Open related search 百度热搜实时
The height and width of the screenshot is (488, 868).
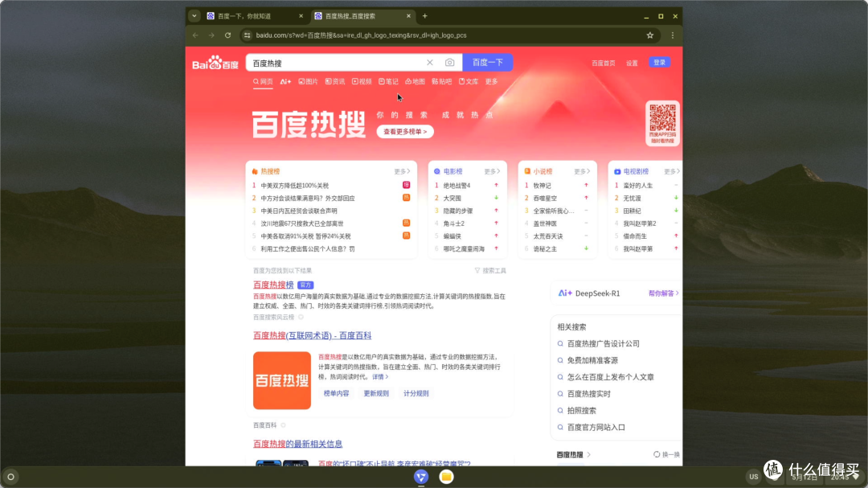[x=589, y=394]
